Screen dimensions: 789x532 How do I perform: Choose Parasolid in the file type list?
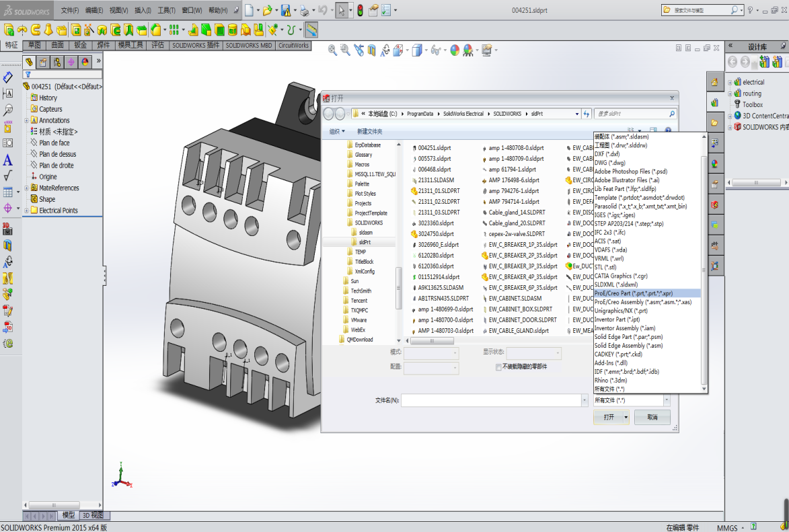pos(640,206)
